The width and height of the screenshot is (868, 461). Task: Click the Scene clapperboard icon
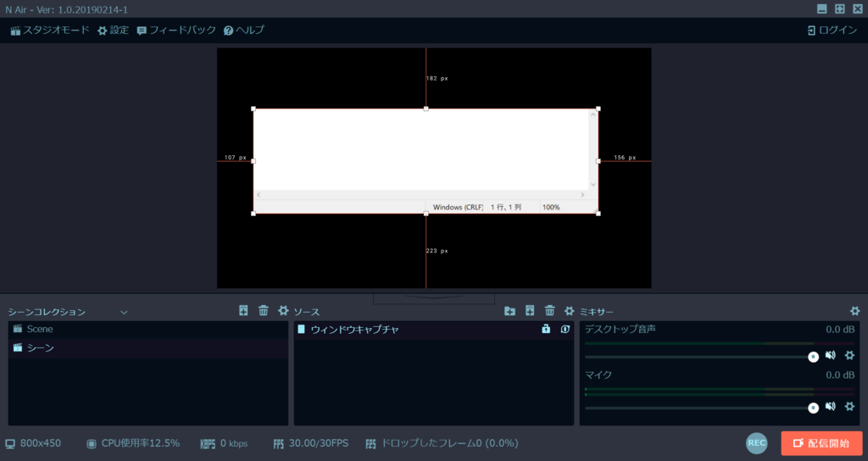click(x=18, y=329)
